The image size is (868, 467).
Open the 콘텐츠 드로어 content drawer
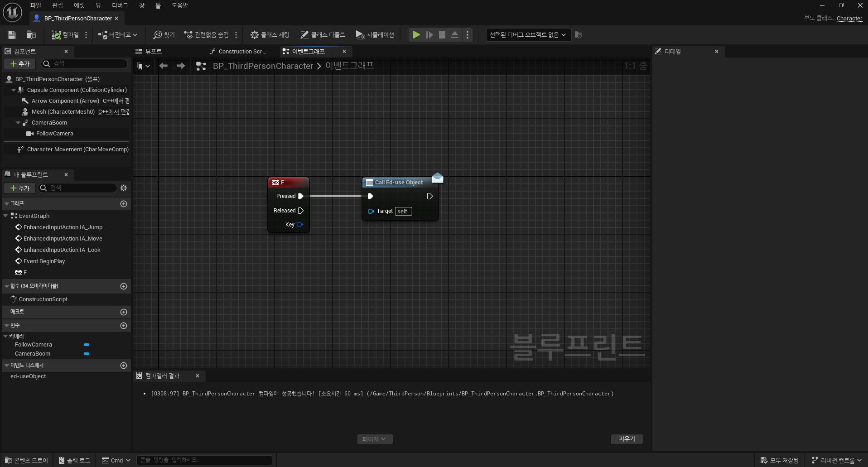26,460
